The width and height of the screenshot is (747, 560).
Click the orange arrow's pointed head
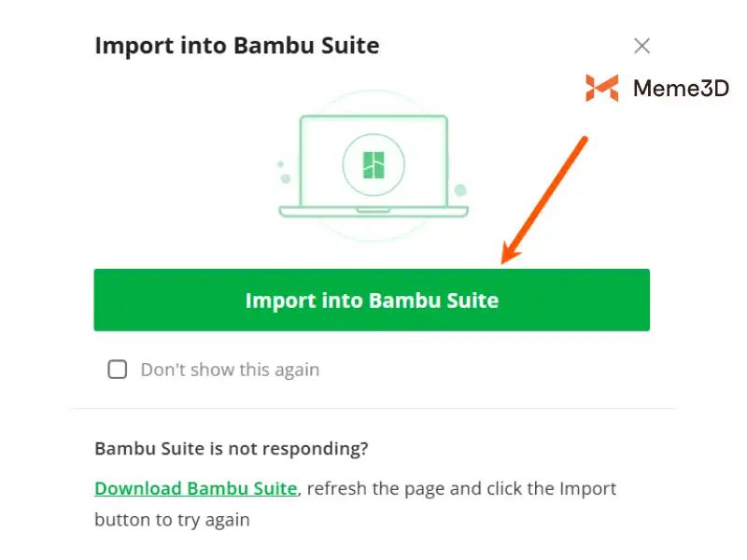tap(507, 259)
